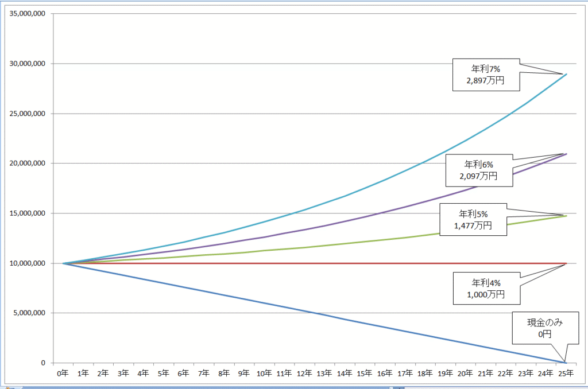This screenshot has height=389, width=588.
Task: Click the 30,000,000 axis value label
Action: [26, 64]
